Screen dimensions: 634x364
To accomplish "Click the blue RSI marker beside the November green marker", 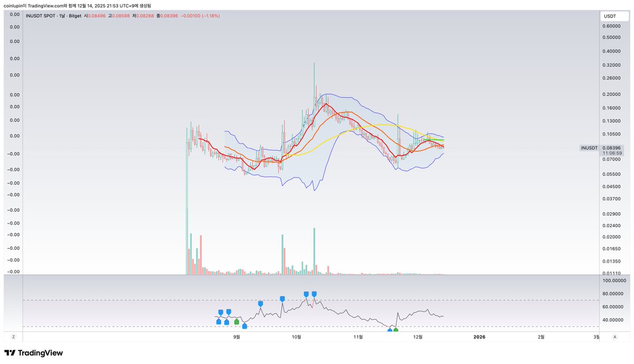I will 390,331.
